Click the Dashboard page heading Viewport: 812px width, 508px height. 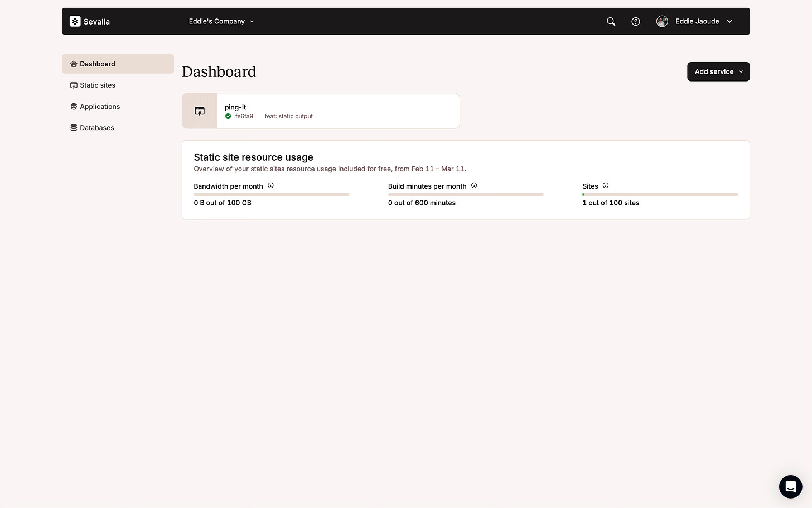[219, 71]
